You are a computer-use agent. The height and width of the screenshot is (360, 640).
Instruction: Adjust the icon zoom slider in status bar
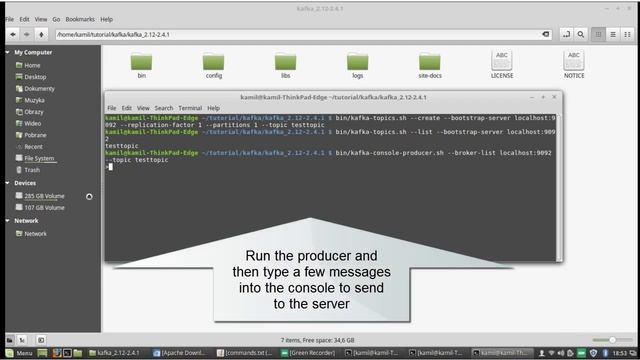(612, 340)
